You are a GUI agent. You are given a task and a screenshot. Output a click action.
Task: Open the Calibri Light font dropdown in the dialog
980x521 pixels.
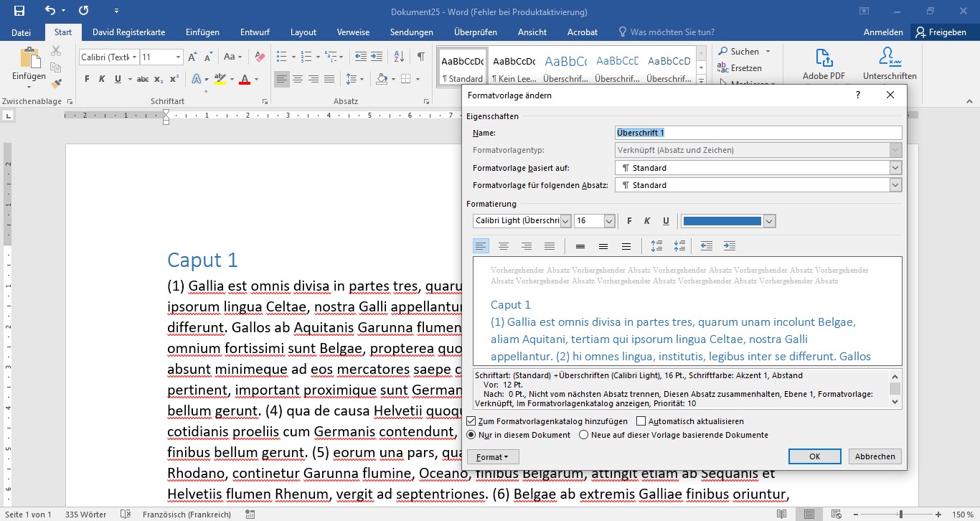(565, 221)
